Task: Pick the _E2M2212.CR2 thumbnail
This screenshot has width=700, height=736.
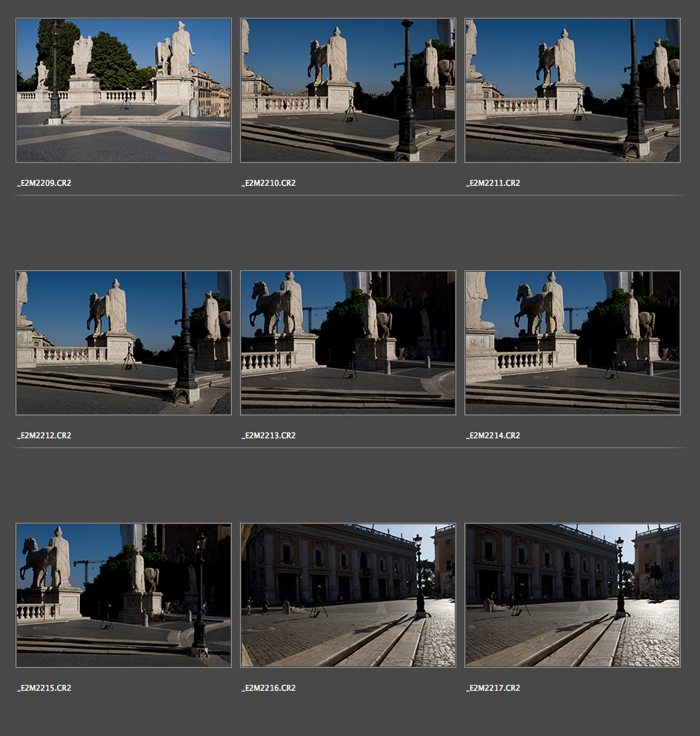Action: pos(124,343)
